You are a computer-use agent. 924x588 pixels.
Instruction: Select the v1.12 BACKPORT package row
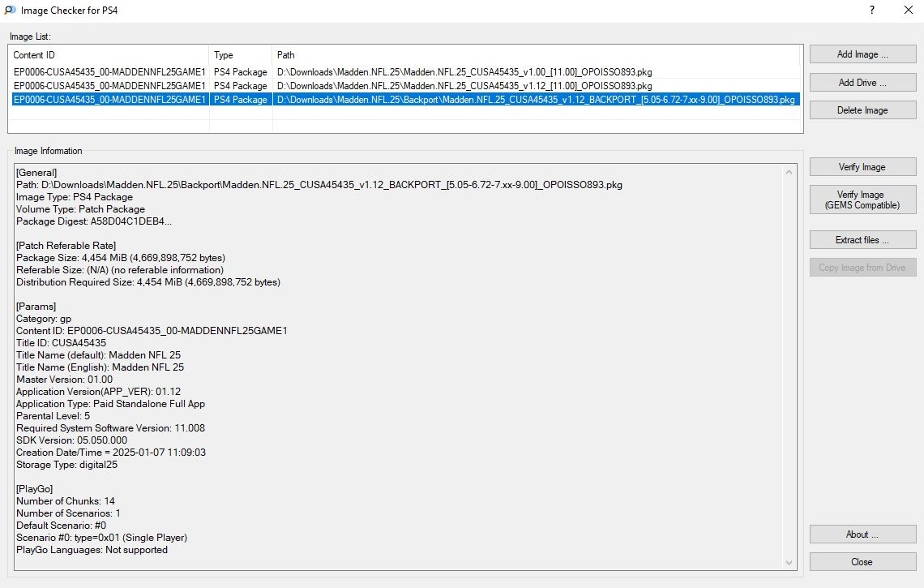[x=405, y=100]
